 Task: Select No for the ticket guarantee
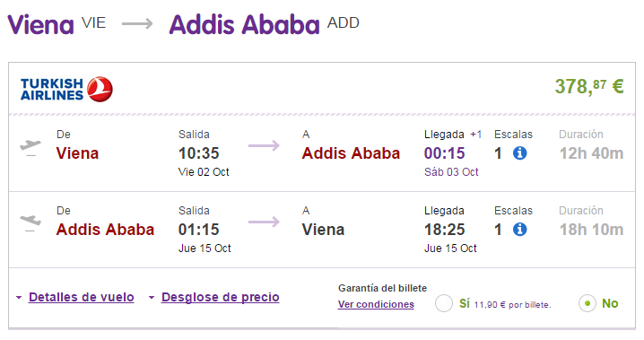(587, 303)
